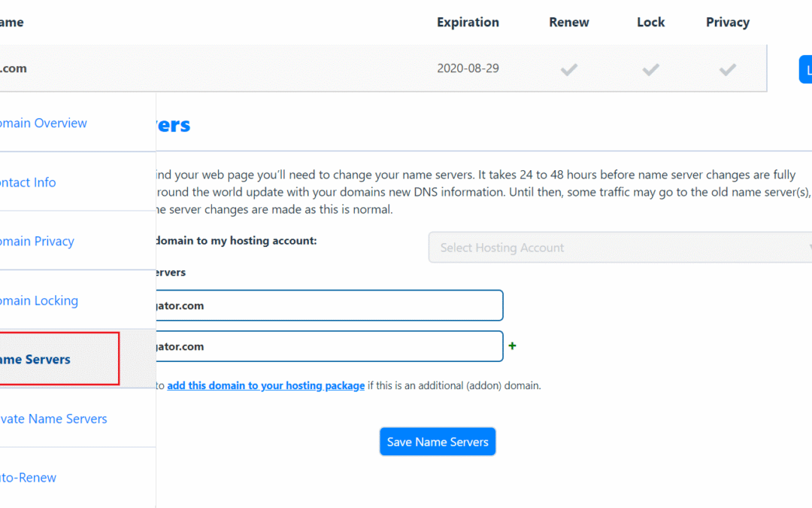Open the Domain Locking settings
The height and width of the screenshot is (508, 812).
pos(39,301)
